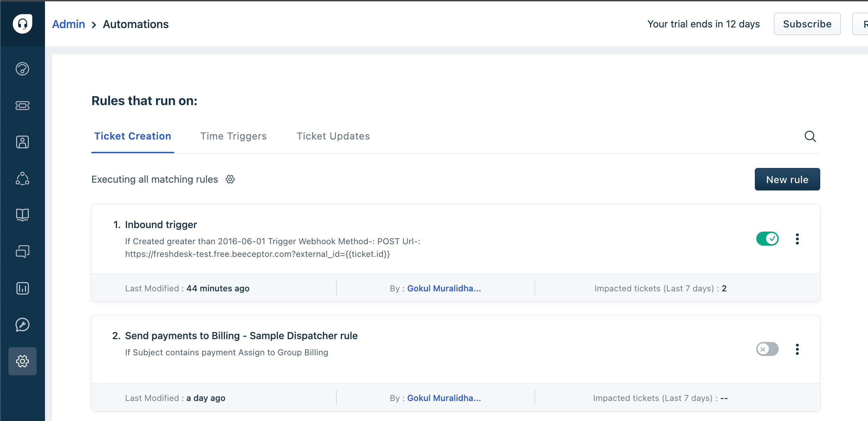Image resolution: width=868 pixels, height=421 pixels.
Task: Open the Solutions book icon in sidebar
Action: click(22, 215)
